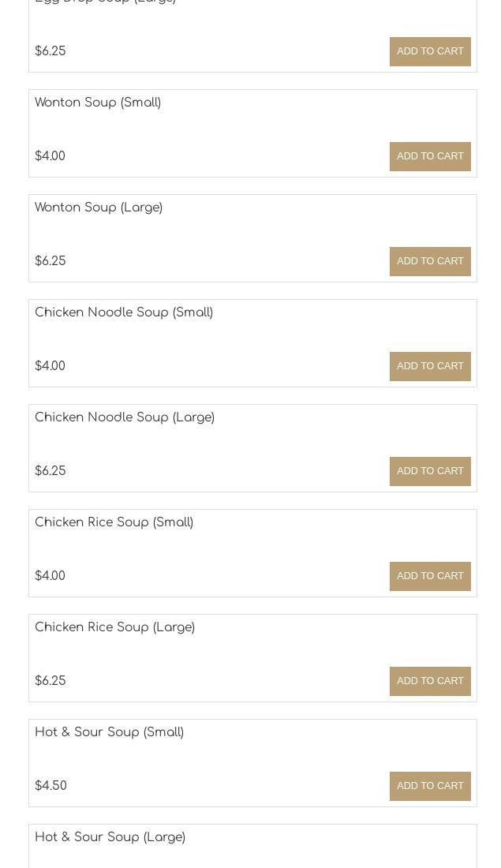Add Hot & Sour Soup (Small) to cart

(430, 786)
